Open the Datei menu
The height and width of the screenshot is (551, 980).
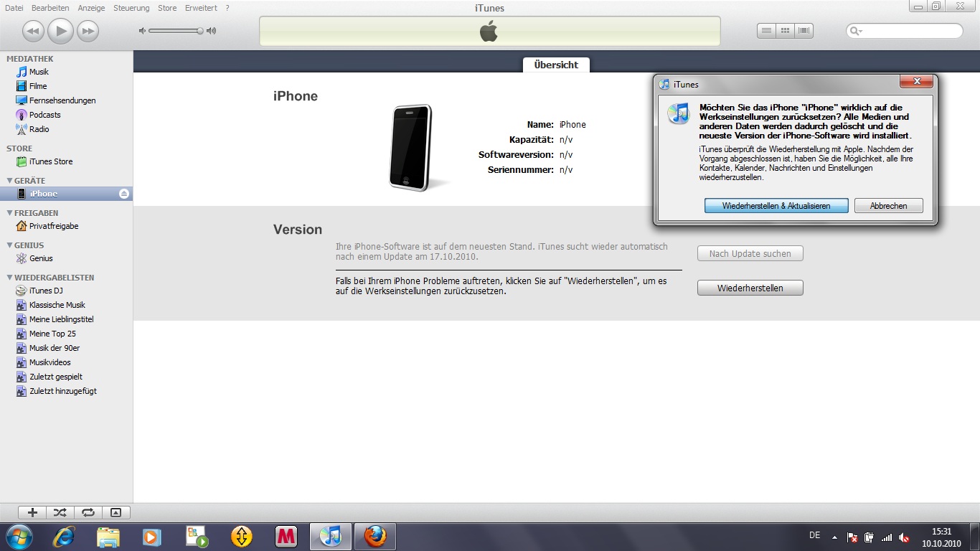click(x=14, y=8)
